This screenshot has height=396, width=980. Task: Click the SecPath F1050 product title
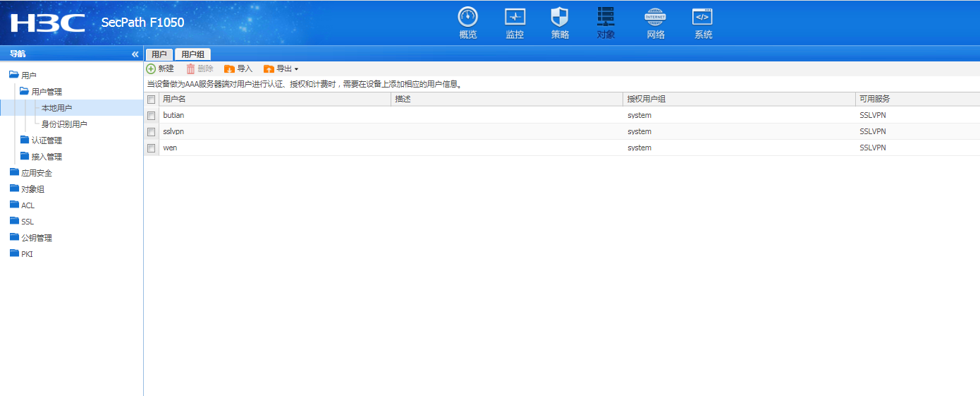142,23
